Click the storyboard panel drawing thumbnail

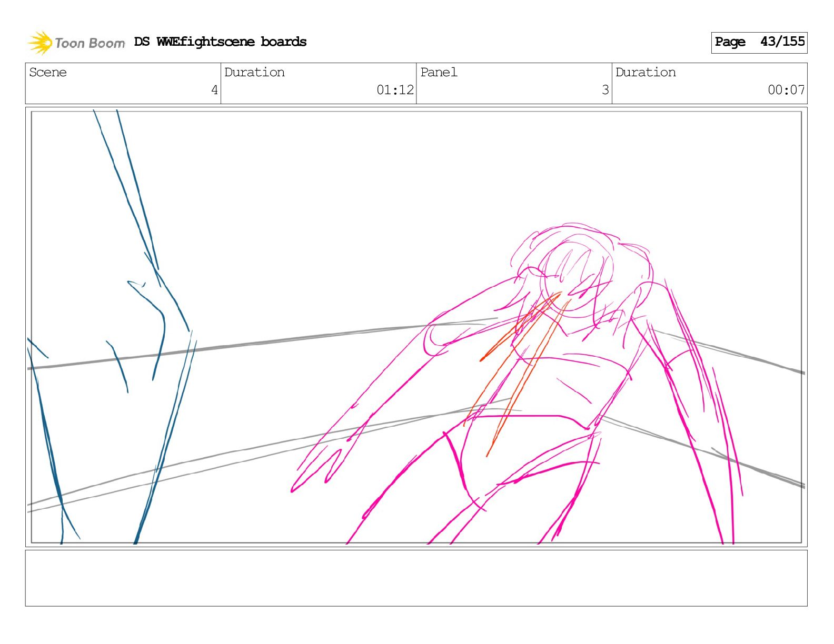(416, 327)
